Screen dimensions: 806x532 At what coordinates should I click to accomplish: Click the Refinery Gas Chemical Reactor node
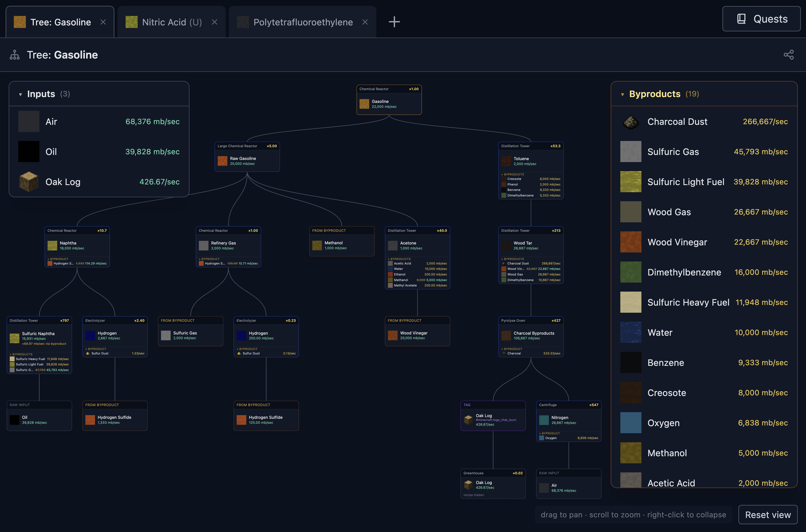(x=228, y=247)
